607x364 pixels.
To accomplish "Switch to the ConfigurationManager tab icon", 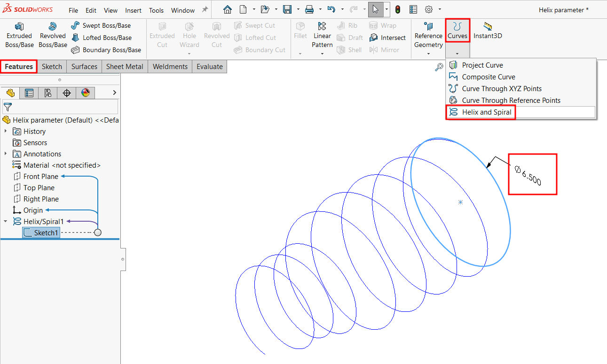I will pyautogui.click(x=47, y=93).
